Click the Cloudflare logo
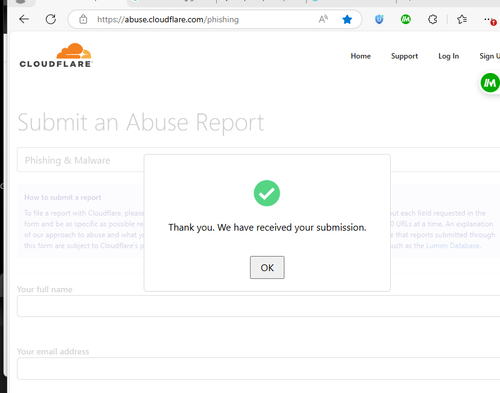The width and height of the screenshot is (500, 393). [56, 55]
